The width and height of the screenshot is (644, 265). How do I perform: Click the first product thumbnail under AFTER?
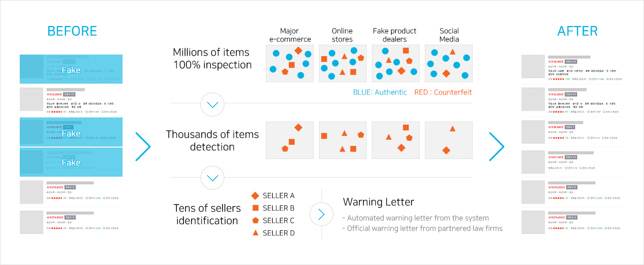[x=532, y=67]
